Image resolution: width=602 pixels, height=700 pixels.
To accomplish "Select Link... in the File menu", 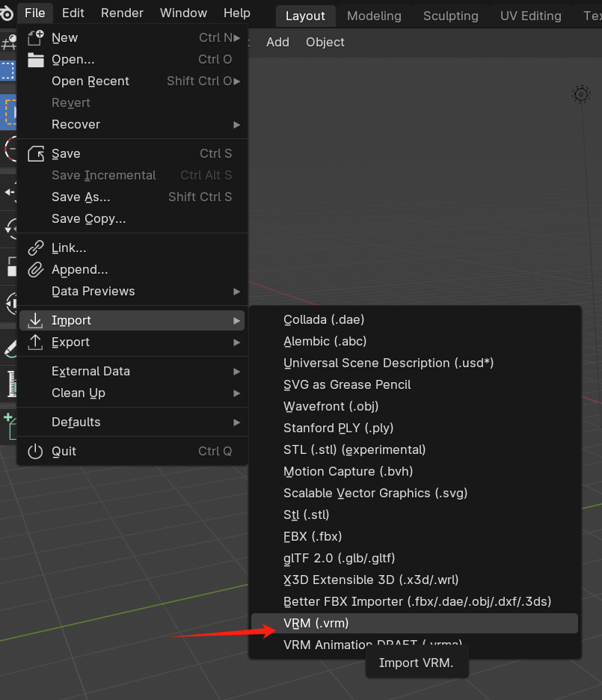I will [132, 248].
